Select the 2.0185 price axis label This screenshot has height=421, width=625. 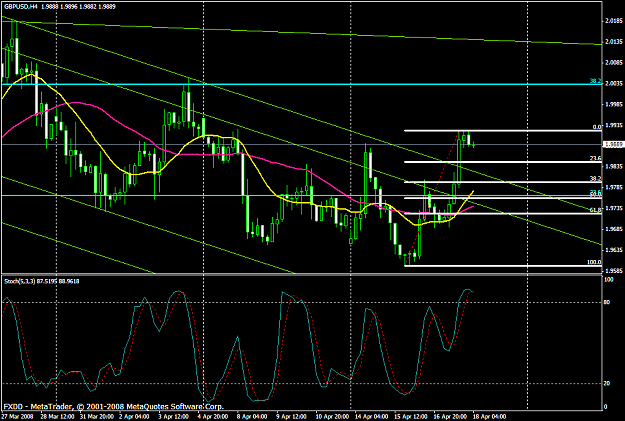coord(614,21)
